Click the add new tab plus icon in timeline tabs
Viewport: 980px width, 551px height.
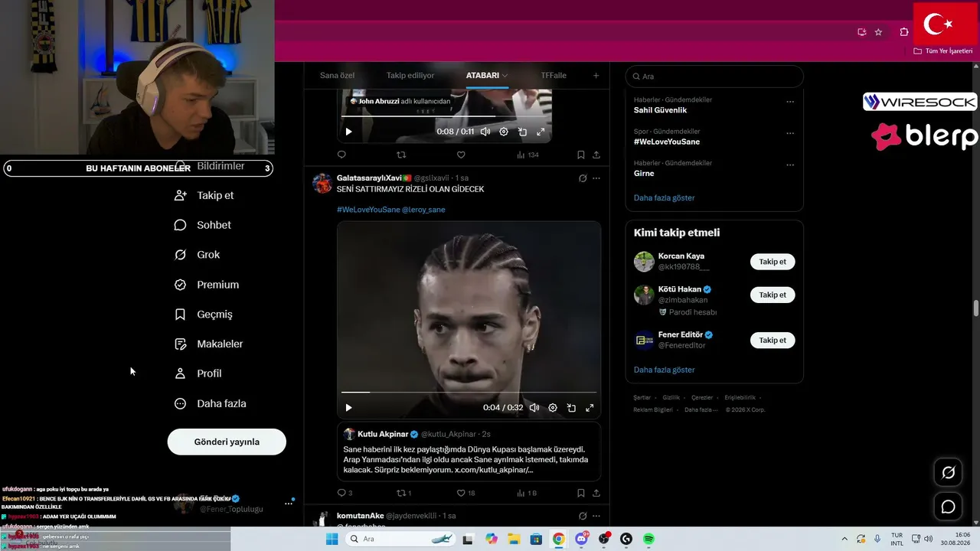596,76
